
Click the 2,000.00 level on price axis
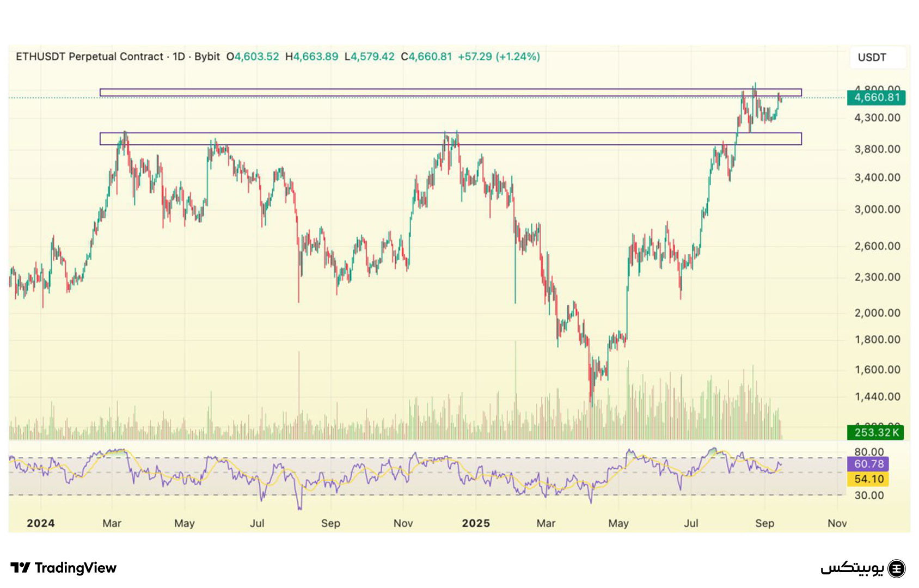[877, 313]
